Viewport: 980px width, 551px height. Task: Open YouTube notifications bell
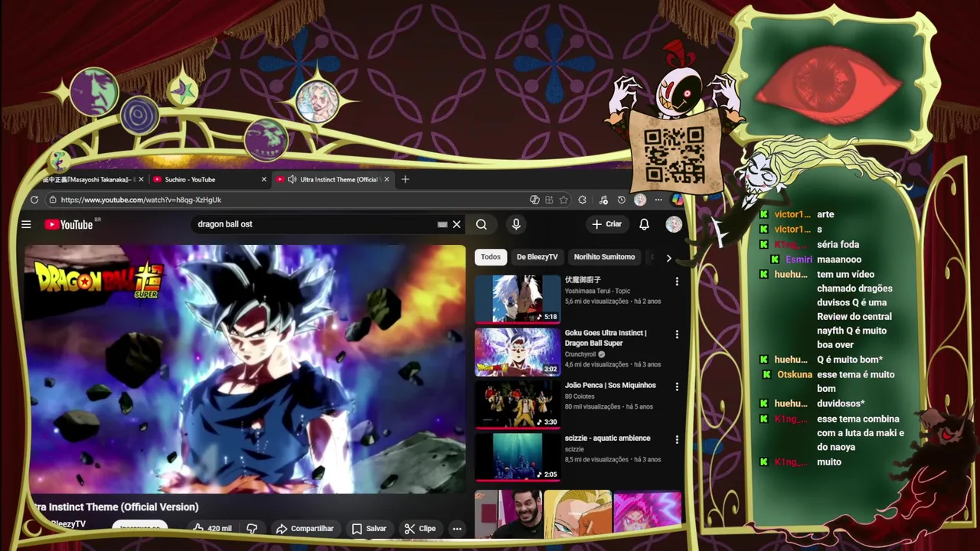click(x=644, y=224)
